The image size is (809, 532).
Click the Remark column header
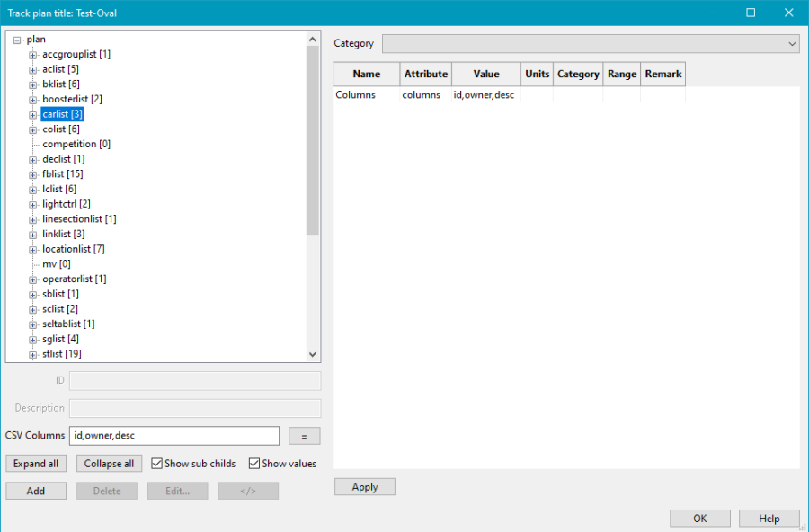click(x=662, y=75)
